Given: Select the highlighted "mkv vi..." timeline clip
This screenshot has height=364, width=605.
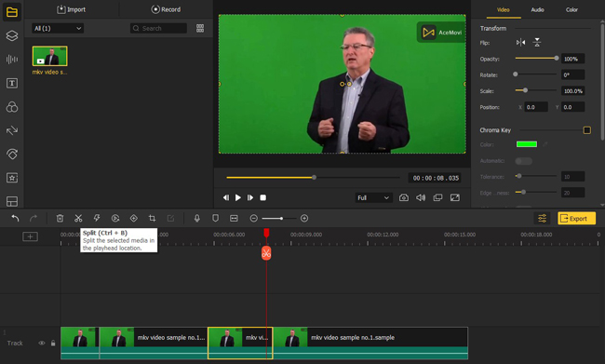Looking at the screenshot, I should 240,343.
